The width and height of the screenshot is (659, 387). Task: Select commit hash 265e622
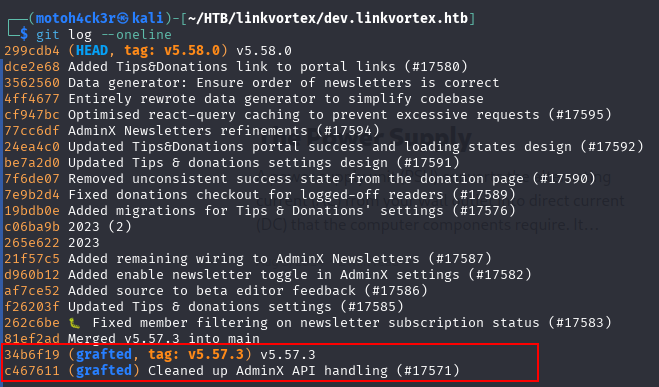(x=32, y=242)
